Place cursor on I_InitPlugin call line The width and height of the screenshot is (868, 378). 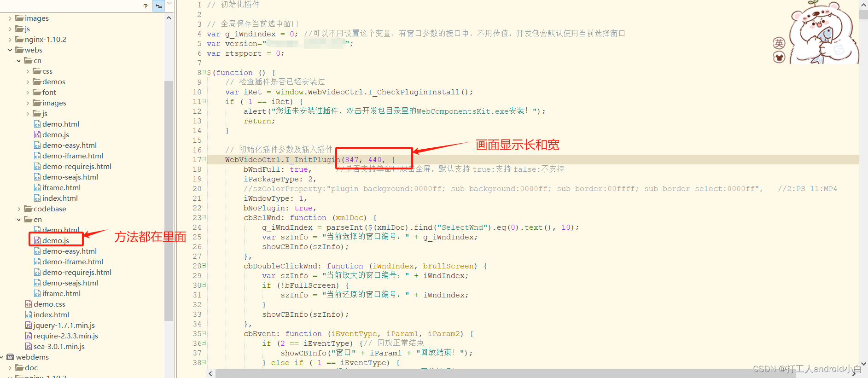pyautogui.click(x=533, y=160)
